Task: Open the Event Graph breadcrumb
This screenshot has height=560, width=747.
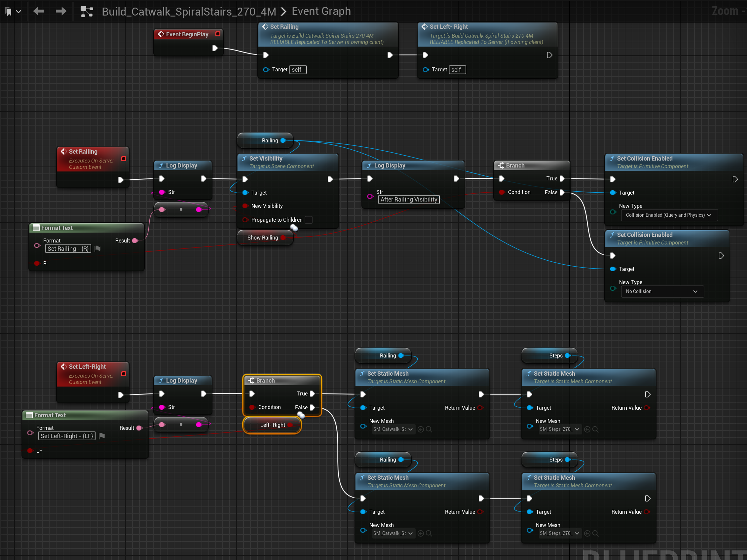Action: click(x=321, y=11)
